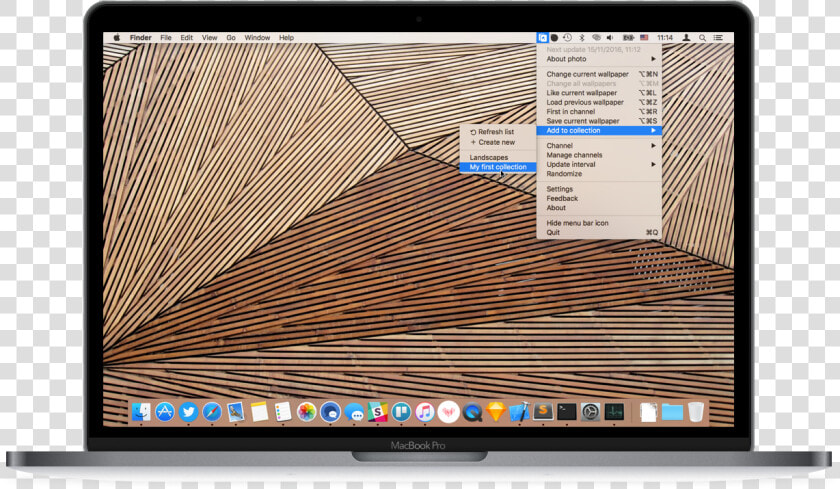The image size is (840, 489).
Task: Open the heart-rate app icon in dock
Action: coord(448,412)
